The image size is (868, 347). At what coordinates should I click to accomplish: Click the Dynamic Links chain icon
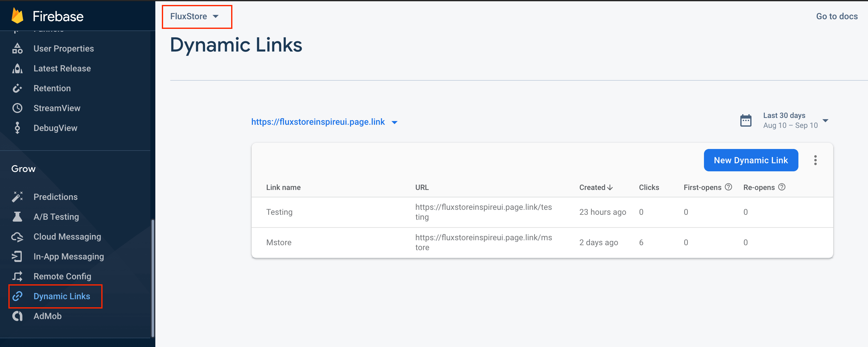pos(17,296)
